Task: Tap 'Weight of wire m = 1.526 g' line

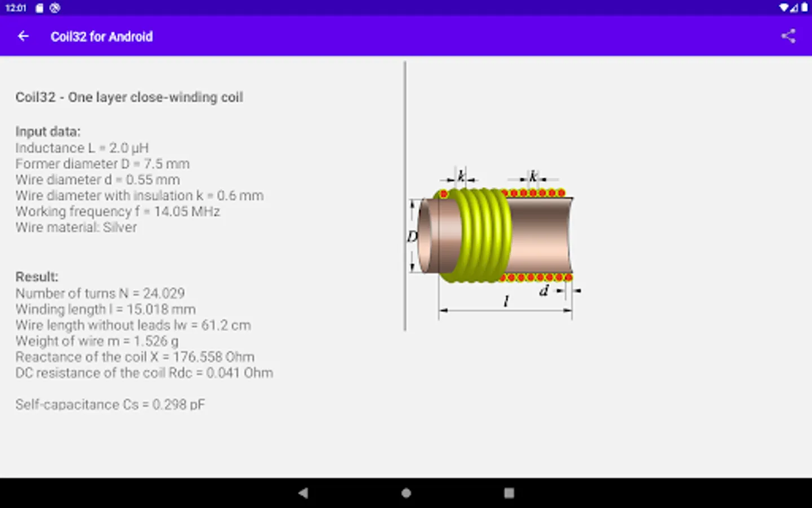Action: [x=97, y=341]
